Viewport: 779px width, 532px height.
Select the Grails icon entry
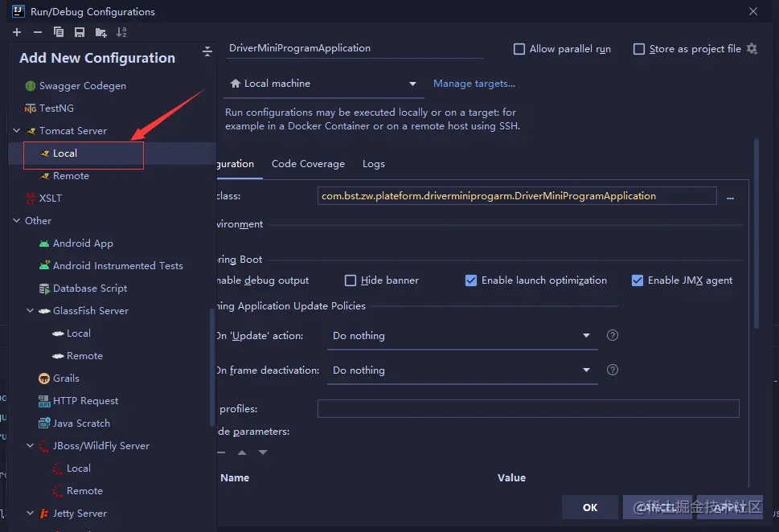[x=44, y=379]
